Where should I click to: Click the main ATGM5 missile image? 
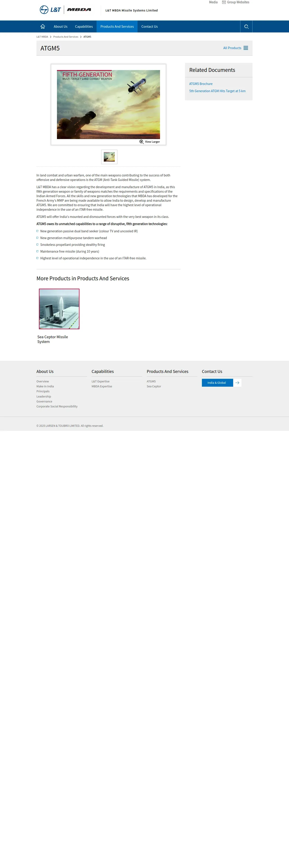[x=108, y=105]
